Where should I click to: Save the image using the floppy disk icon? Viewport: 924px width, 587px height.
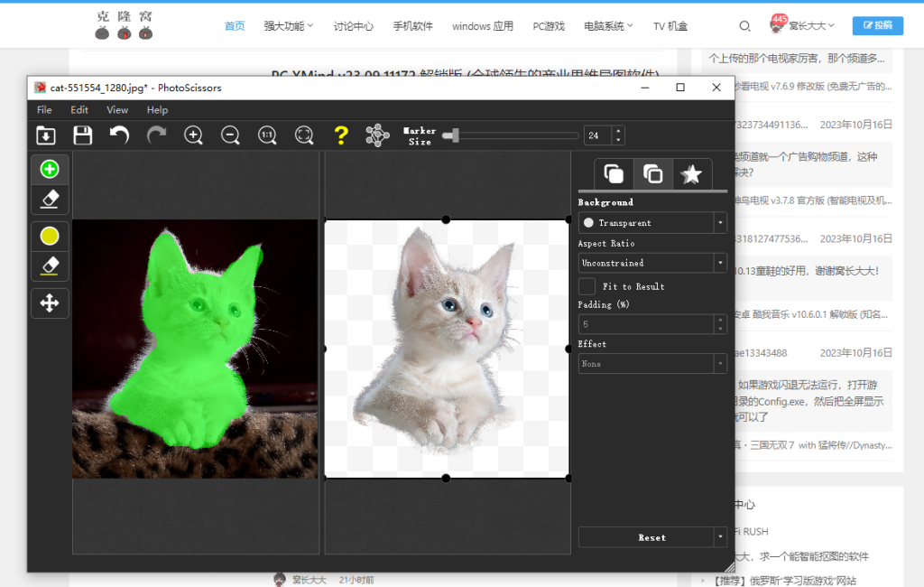point(82,135)
